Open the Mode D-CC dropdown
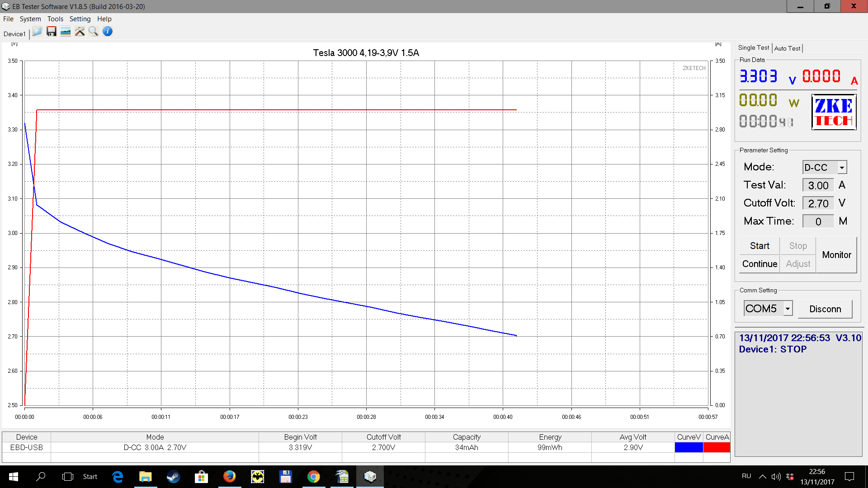Viewport: 868px width, 488px height. [842, 168]
